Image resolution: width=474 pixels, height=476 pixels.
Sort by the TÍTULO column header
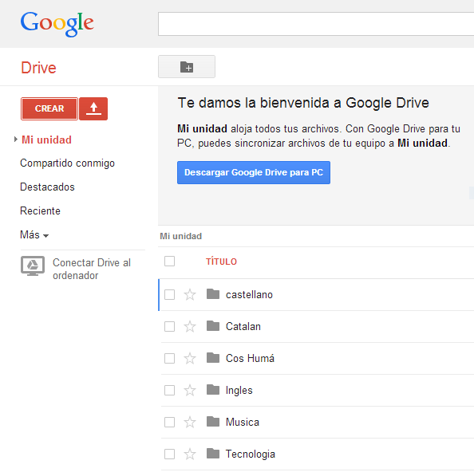pyautogui.click(x=221, y=262)
